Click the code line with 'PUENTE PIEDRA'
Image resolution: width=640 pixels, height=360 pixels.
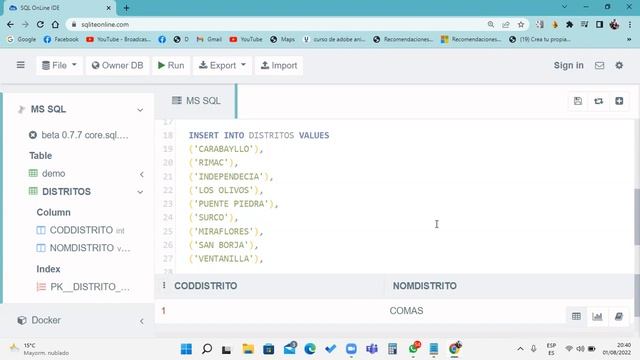tap(233, 204)
